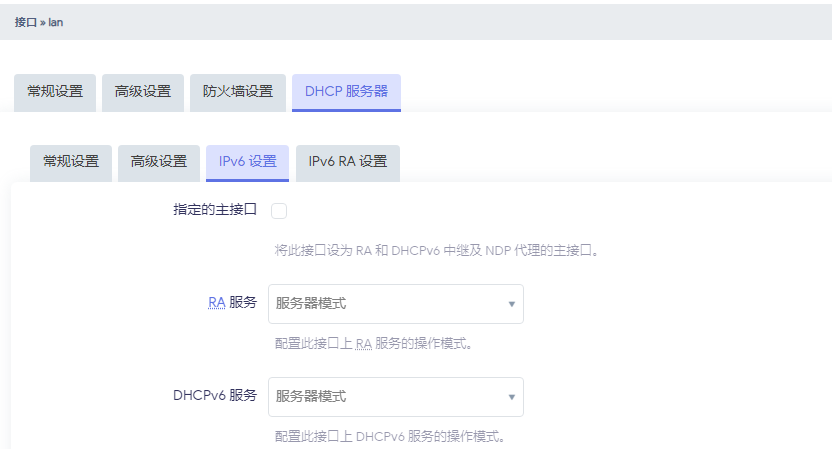Click underlined RA abbreviation in RA 服务 label
Screen dimensions: 832x449
point(216,303)
